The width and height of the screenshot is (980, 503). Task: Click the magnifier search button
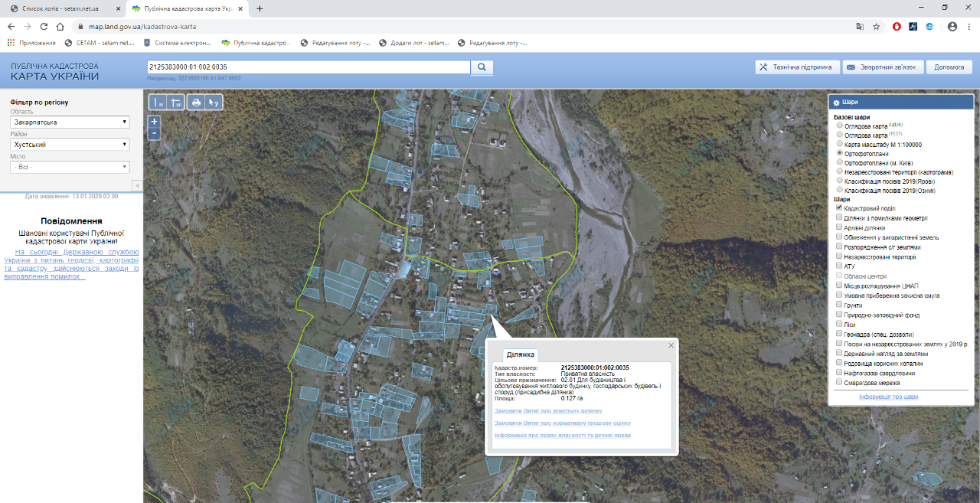point(482,67)
